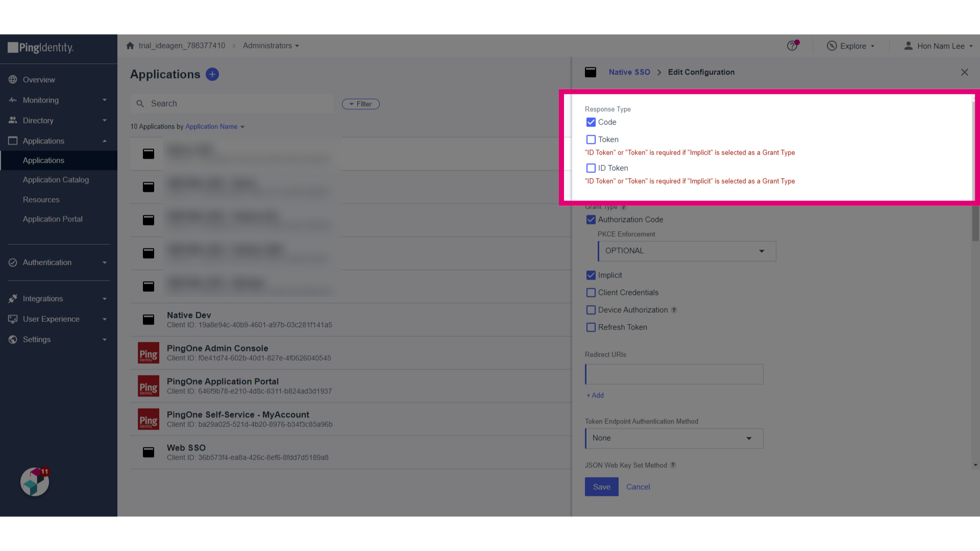This screenshot has width=980, height=551.
Task: Open the help question mark icon
Action: tap(792, 46)
